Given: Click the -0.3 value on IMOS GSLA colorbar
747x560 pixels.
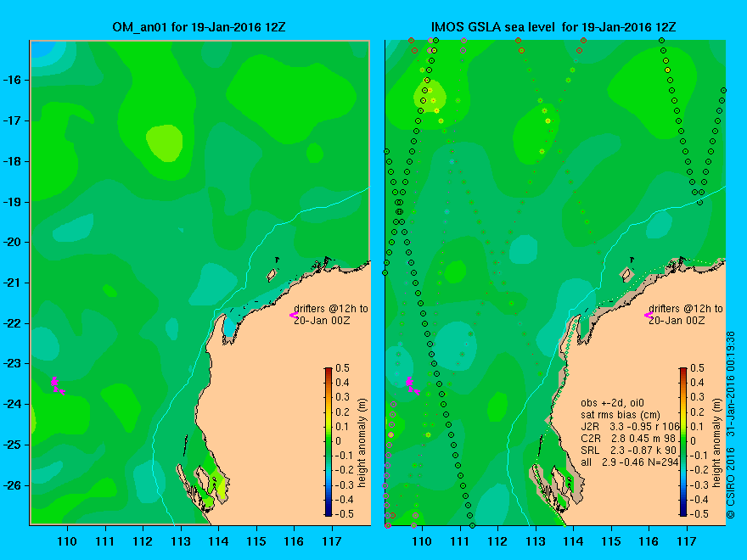Looking at the screenshot, I should click(699, 484).
